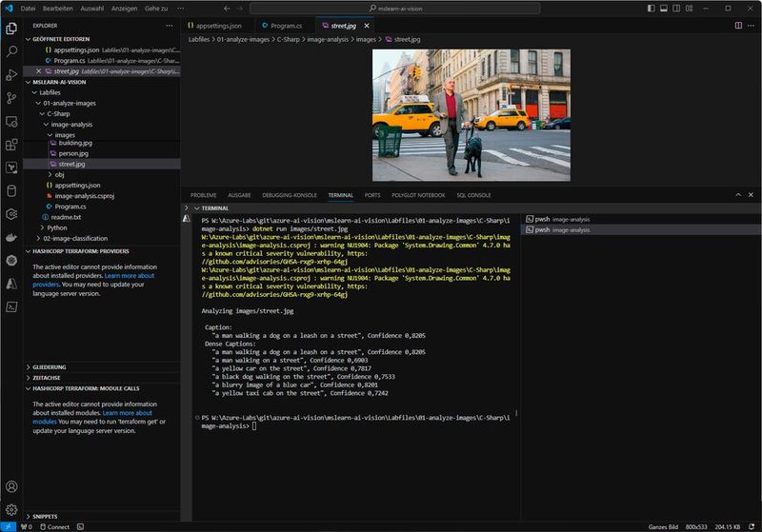
Task: Open the Accounts icon in activity bar
Action: coord(11,486)
